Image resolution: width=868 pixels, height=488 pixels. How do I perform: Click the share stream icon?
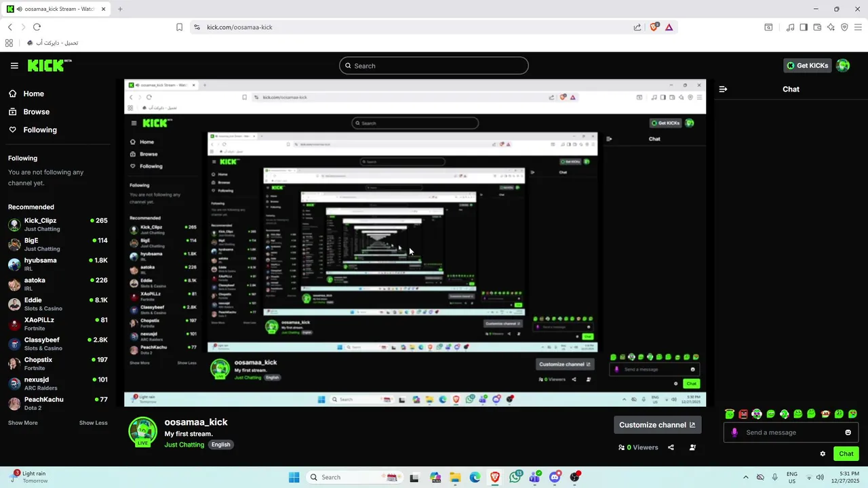point(671,447)
